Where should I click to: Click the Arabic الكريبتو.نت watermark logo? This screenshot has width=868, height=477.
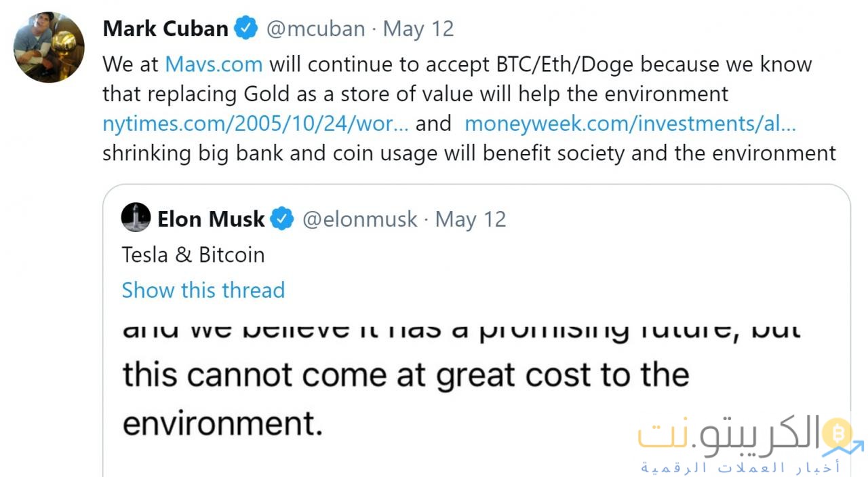click(x=729, y=436)
